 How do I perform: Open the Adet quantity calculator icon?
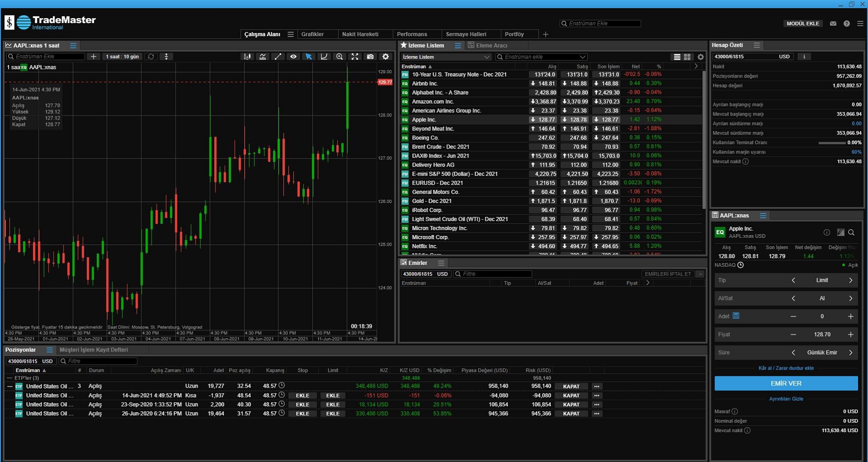736,316
